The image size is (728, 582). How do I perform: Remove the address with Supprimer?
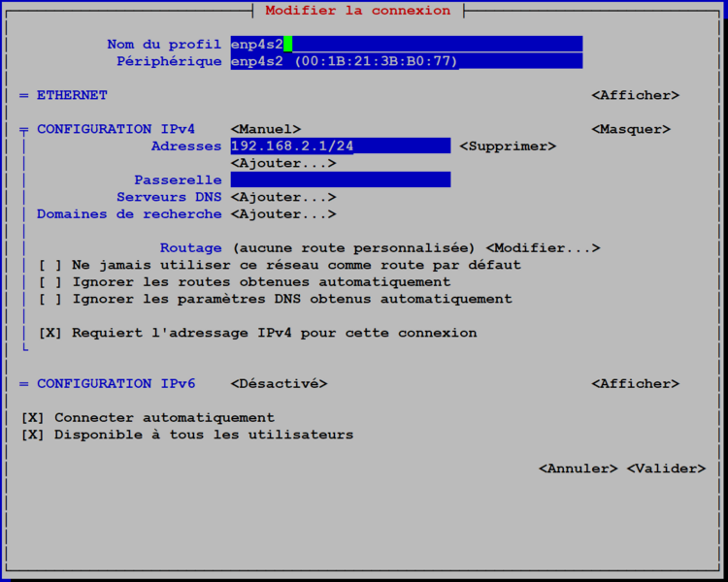click(x=508, y=146)
